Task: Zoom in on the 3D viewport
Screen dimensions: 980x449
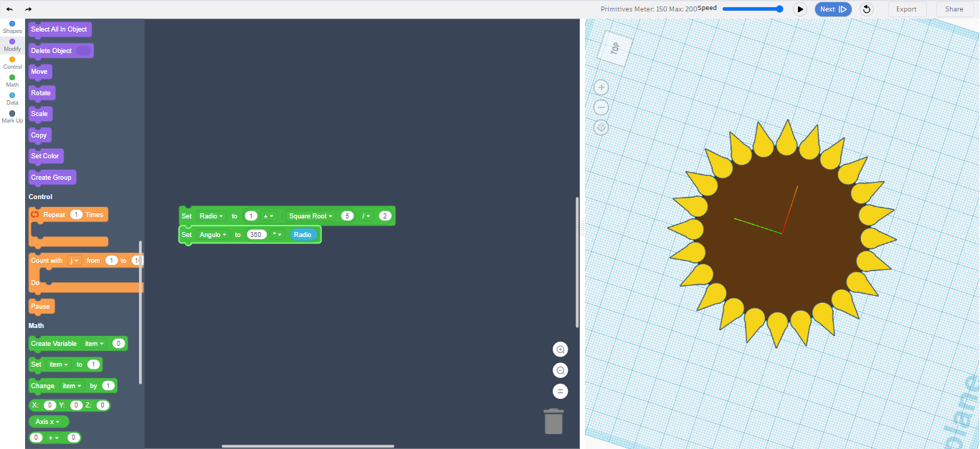Action: (x=601, y=87)
